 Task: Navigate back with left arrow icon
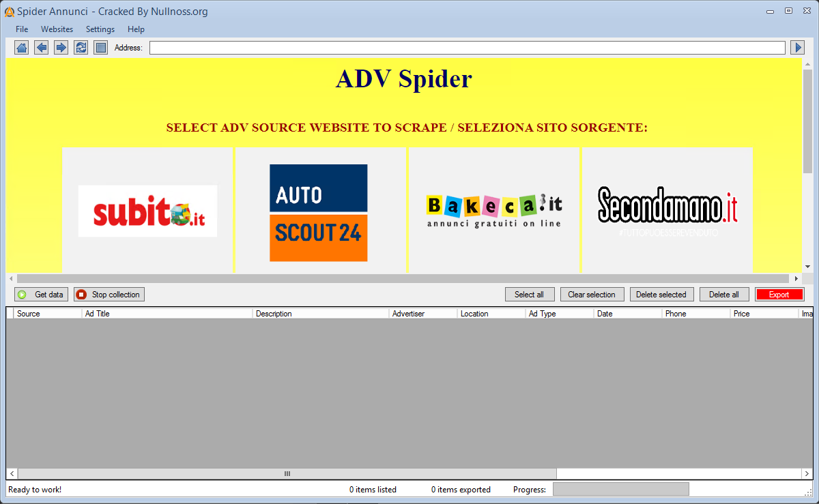[x=42, y=47]
